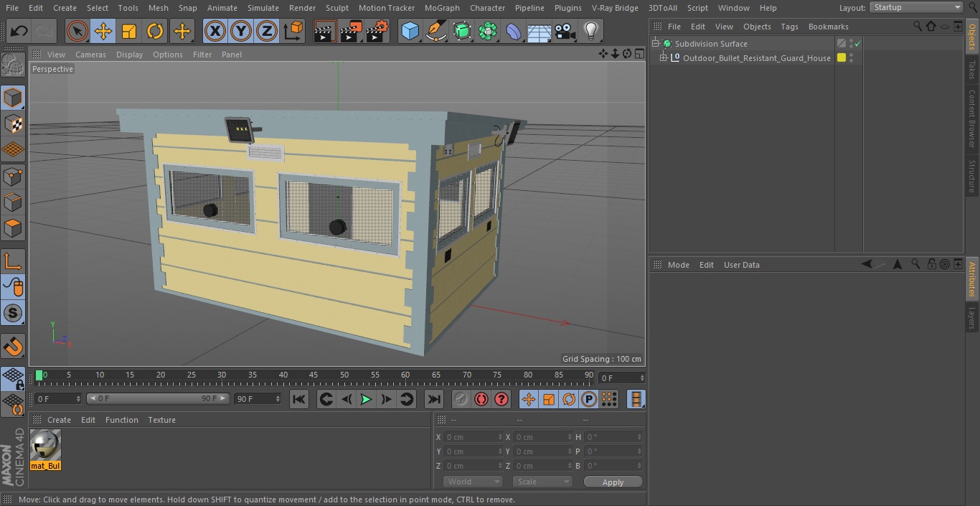This screenshot has height=506, width=980.
Task: Add a light object with bulb icon
Action: click(590, 31)
